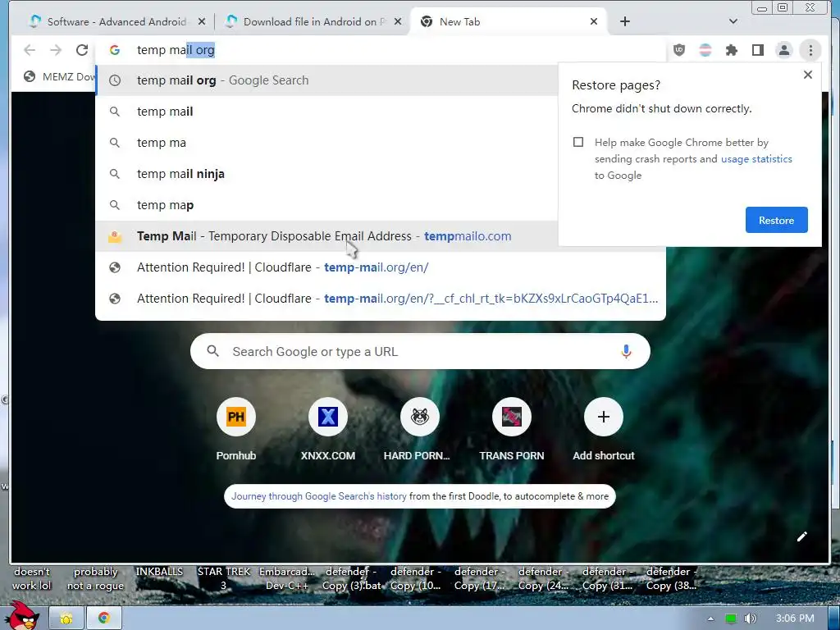Close the Software - Advanced Android tab
Viewport: 840px width, 630px height.
pyautogui.click(x=202, y=21)
